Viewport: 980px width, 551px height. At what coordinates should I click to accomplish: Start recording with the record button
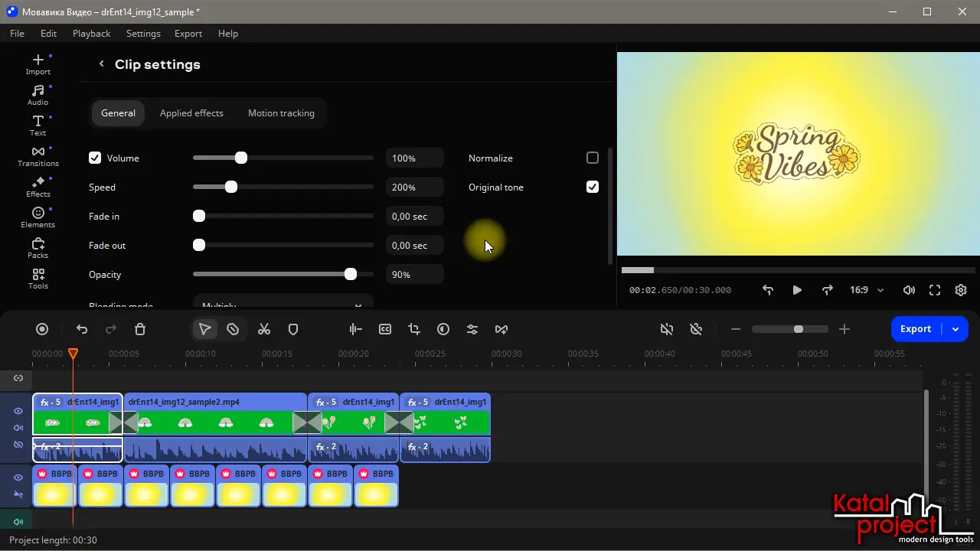pyautogui.click(x=42, y=329)
